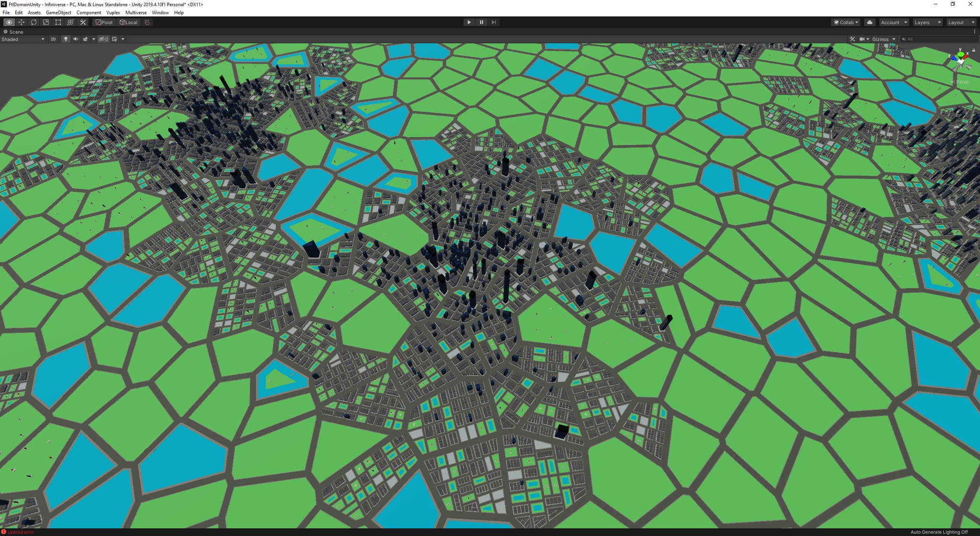Open Layout dropdown
The height and width of the screenshot is (536, 980).
(961, 22)
